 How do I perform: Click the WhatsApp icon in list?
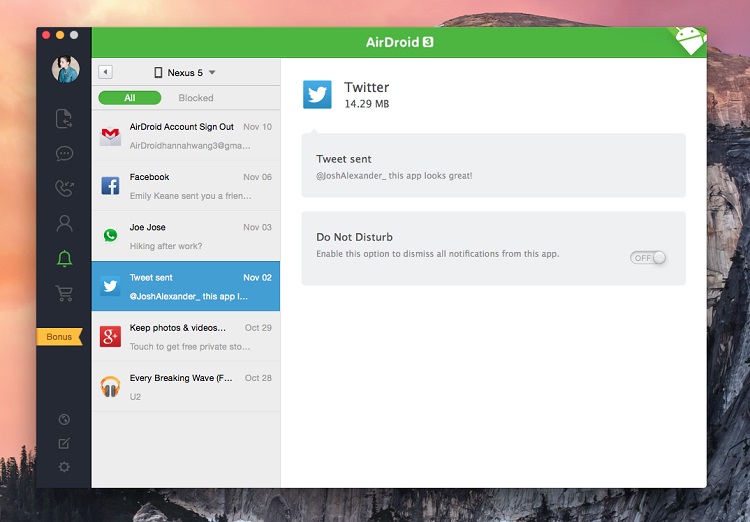[x=110, y=235]
